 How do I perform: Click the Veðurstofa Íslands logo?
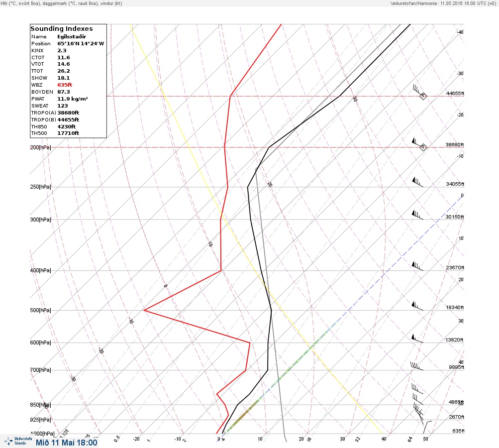[x=18, y=441]
